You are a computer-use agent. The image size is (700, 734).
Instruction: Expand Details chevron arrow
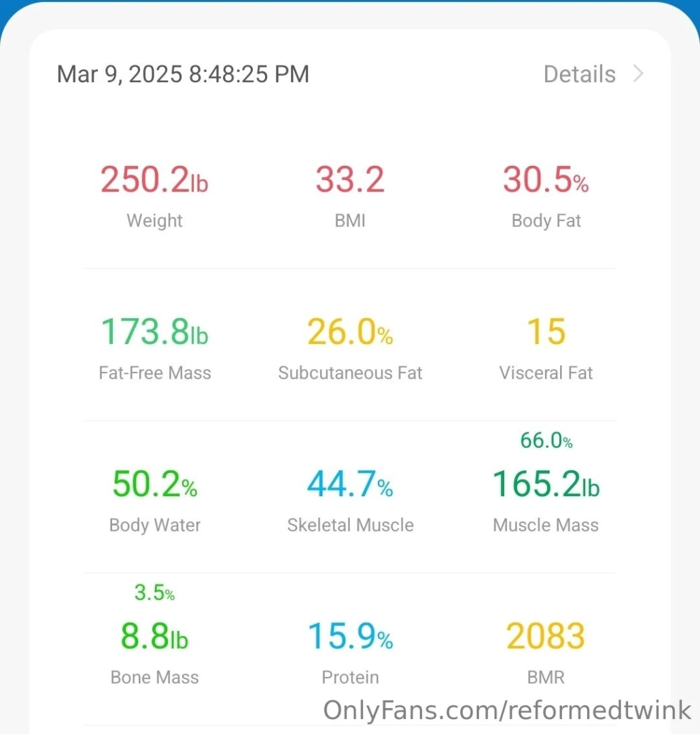coord(637,73)
